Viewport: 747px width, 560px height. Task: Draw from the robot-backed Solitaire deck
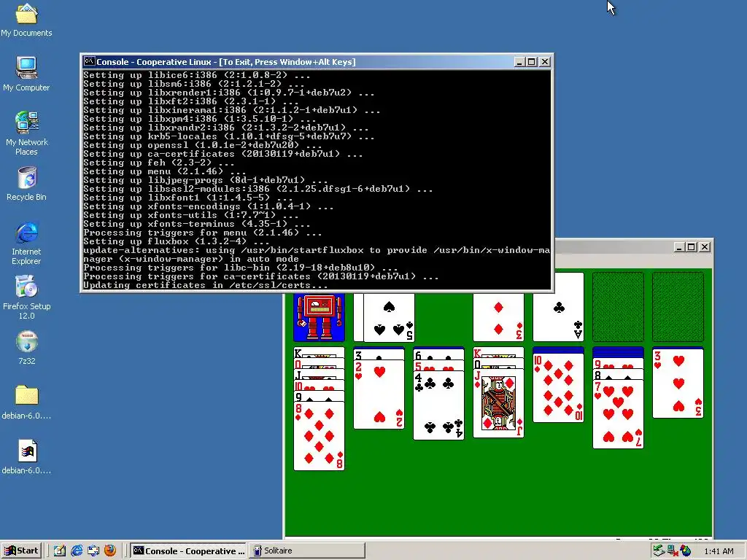[x=319, y=316]
